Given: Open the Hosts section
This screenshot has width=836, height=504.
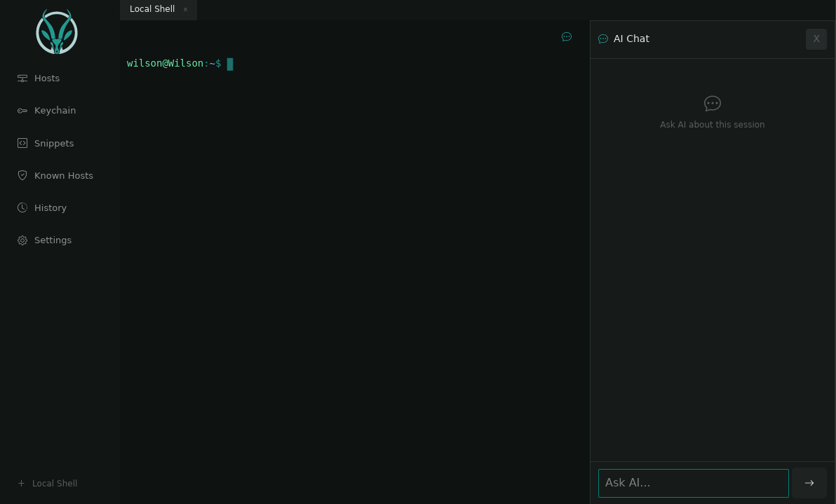Looking at the screenshot, I should pos(46,78).
